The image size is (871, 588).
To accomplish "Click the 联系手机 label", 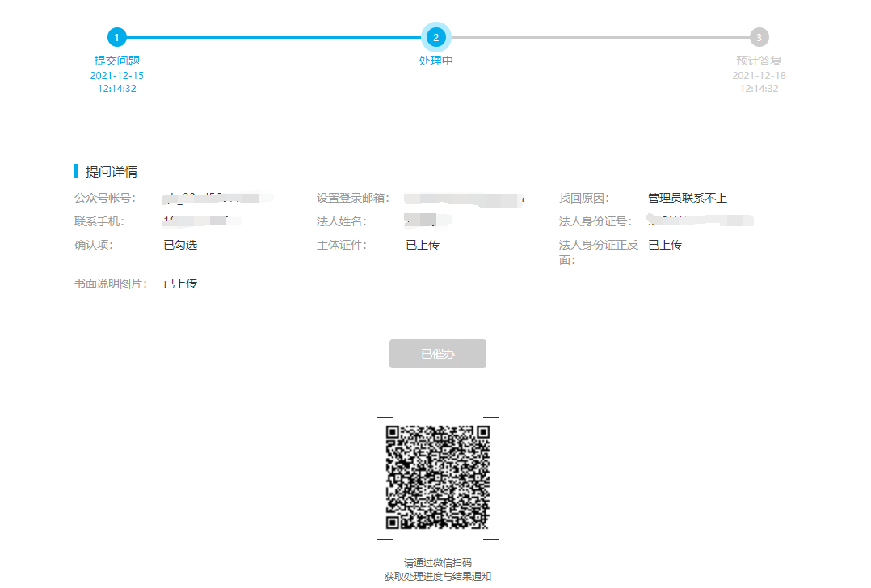I will (x=99, y=221).
